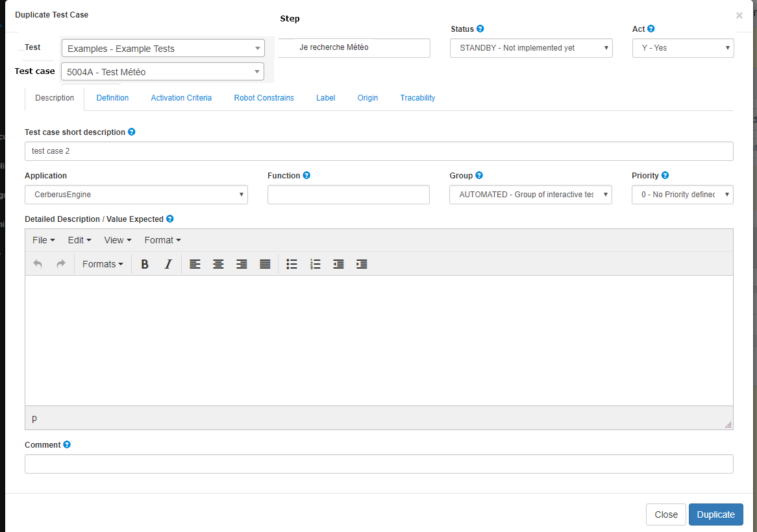Close dialog with X icon

739,16
